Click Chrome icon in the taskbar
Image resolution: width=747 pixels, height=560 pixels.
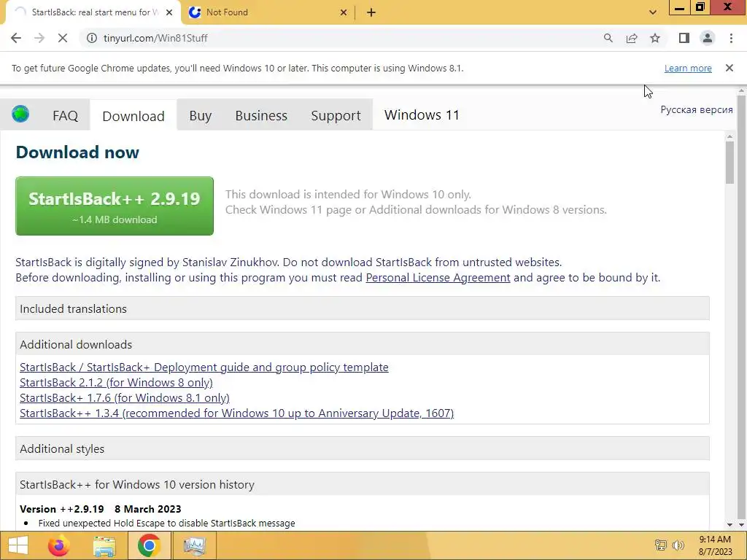click(149, 545)
